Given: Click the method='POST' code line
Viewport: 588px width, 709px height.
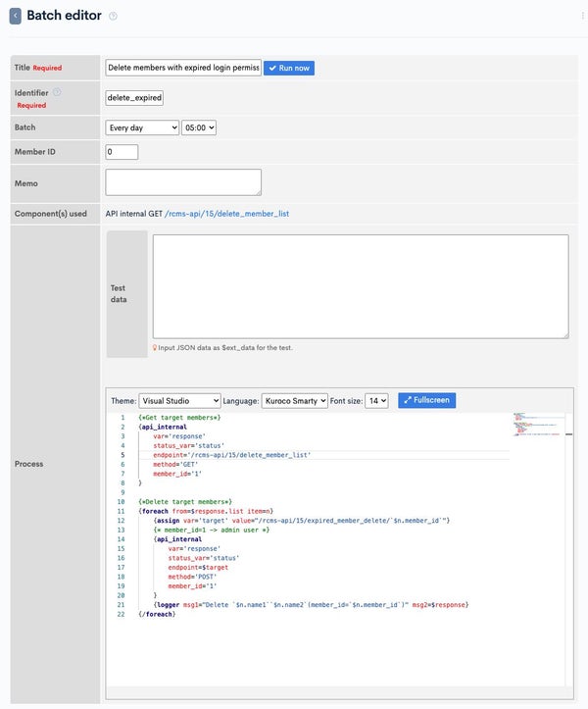Looking at the screenshot, I should click(x=192, y=577).
